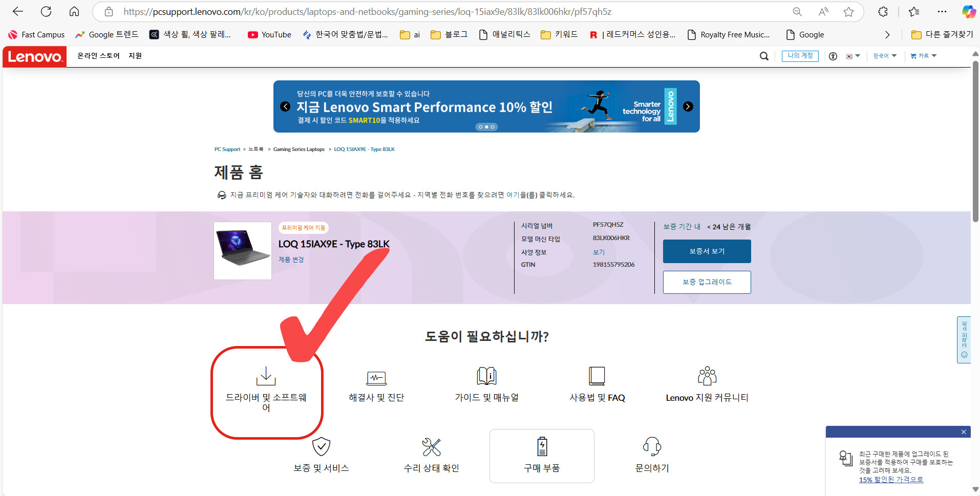Viewport: 980px width, 496px height.
Task: Launch the Copilot icon in the browser toolbar
Action: pyautogui.click(x=968, y=12)
